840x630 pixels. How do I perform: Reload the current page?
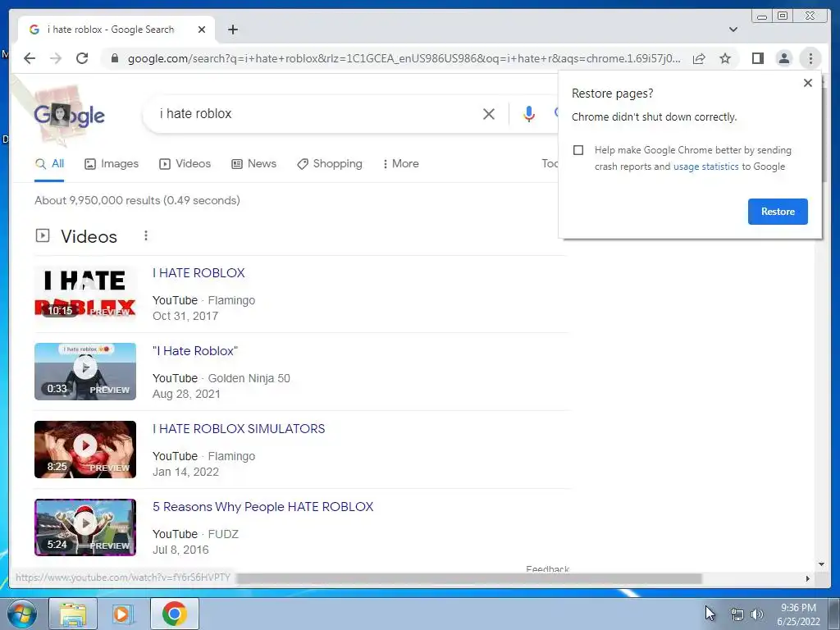click(x=82, y=58)
